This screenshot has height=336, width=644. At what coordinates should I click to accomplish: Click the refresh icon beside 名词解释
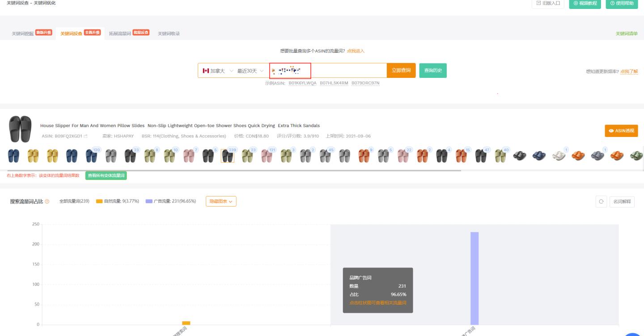click(601, 202)
